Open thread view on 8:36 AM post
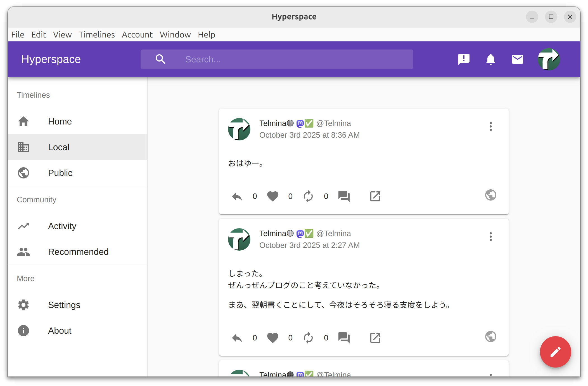588x386 pixels. 344,196
